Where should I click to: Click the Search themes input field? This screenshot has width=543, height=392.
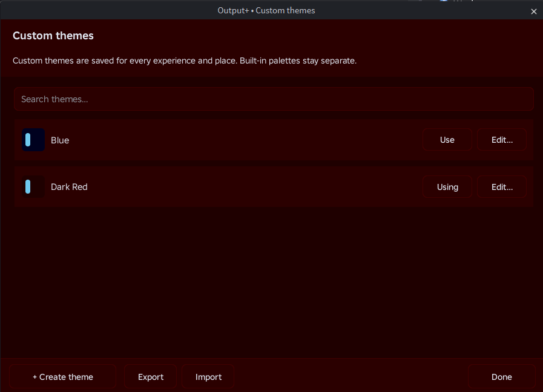274,99
